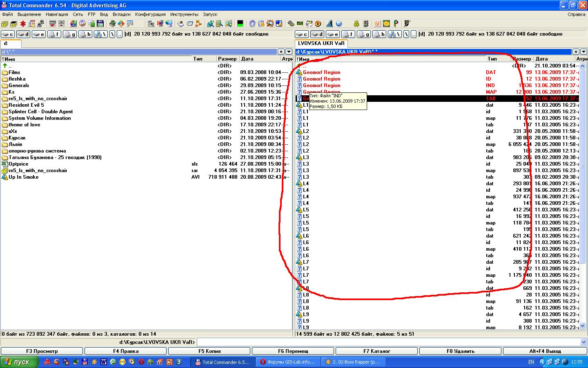Screen dimensions: 588x368
Task: Click the blue gear toolbar icon
Action: pos(252,24)
